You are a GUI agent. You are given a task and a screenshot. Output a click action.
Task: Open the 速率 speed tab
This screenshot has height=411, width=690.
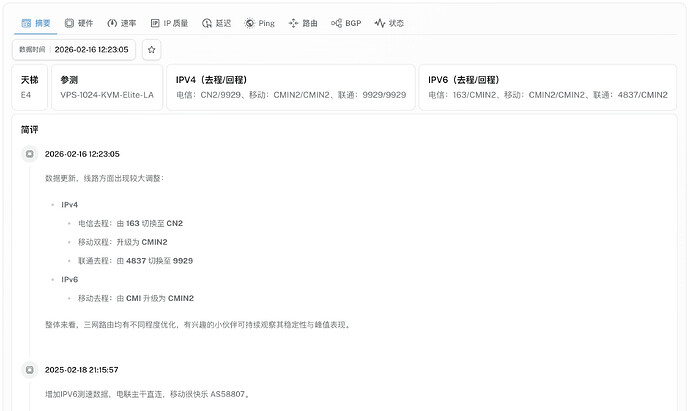[122, 23]
